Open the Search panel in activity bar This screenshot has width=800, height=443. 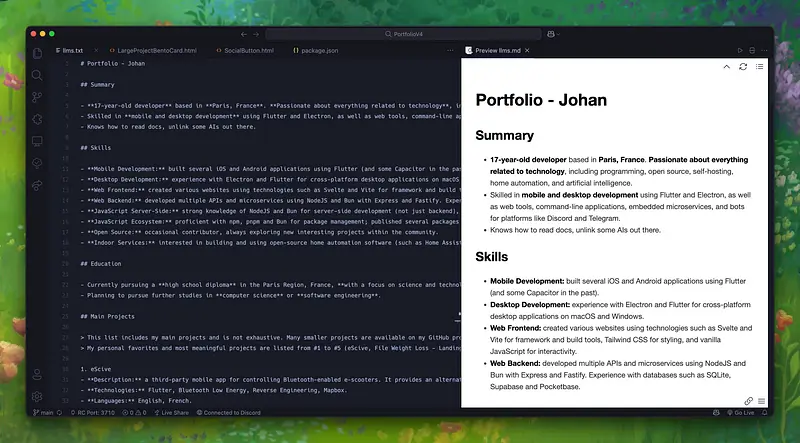[37, 75]
